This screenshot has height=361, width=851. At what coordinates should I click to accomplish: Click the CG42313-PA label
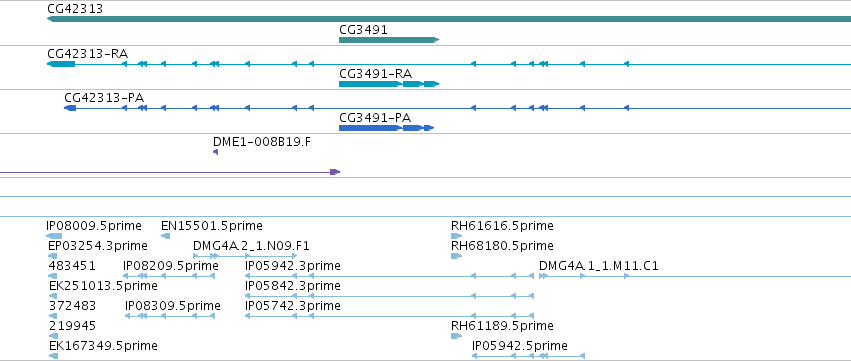pos(104,98)
